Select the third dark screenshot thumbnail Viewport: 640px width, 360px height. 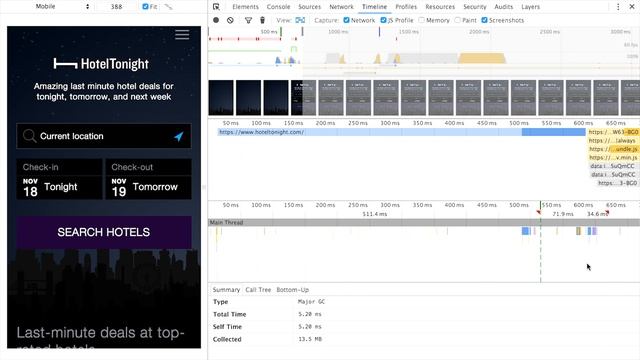(276, 98)
